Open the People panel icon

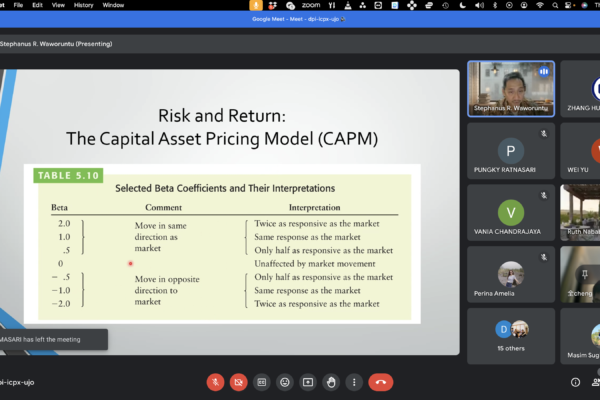(x=596, y=382)
